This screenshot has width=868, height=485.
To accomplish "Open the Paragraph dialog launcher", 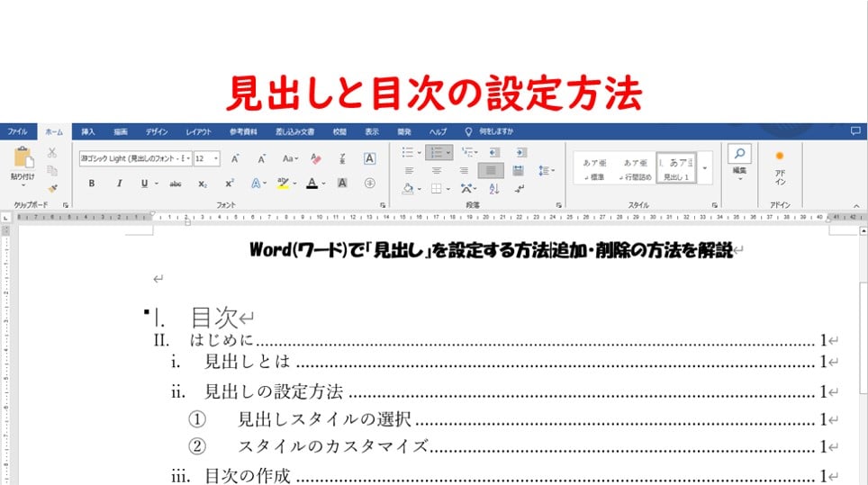I will point(558,205).
